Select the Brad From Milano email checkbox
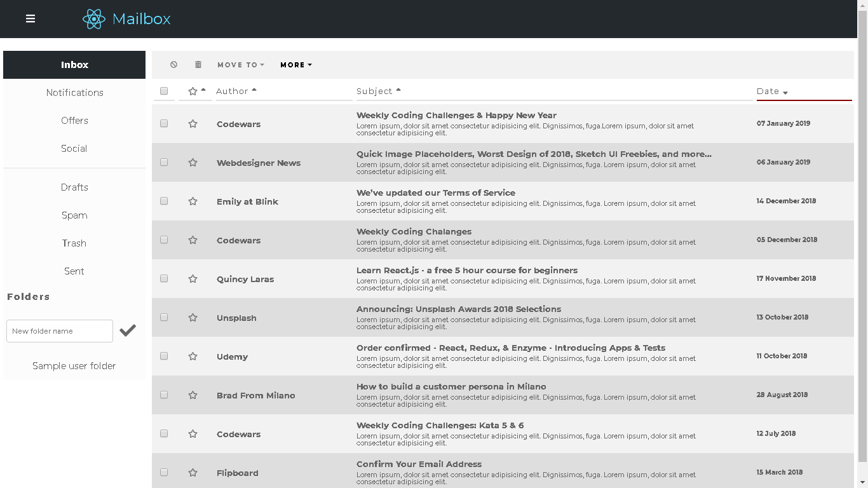The width and height of the screenshot is (868, 488). coord(164,395)
